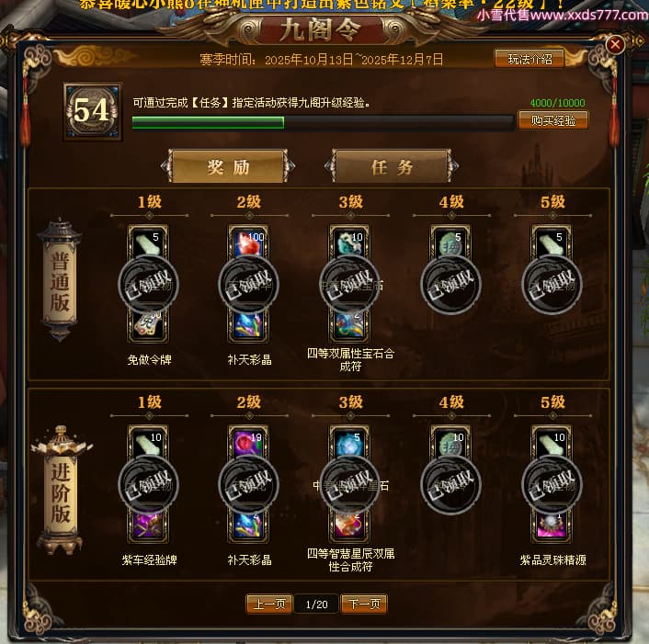
Task: Click the red gem icon with count 100
Action: (x=248, y=243)
